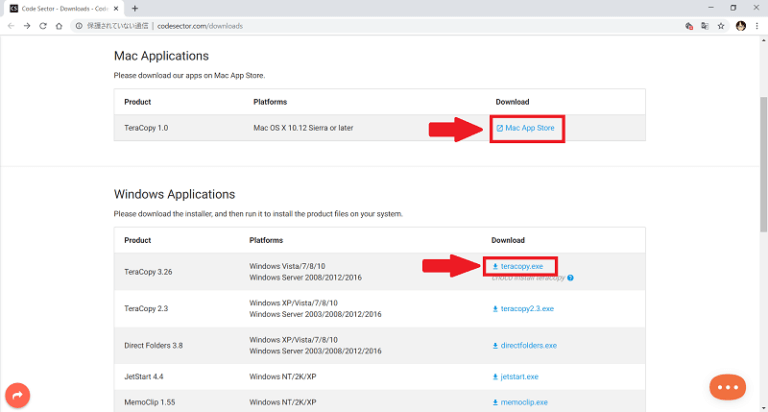
Task: Click the help icon beside choco install teracopy
Action: coord(570,278)
